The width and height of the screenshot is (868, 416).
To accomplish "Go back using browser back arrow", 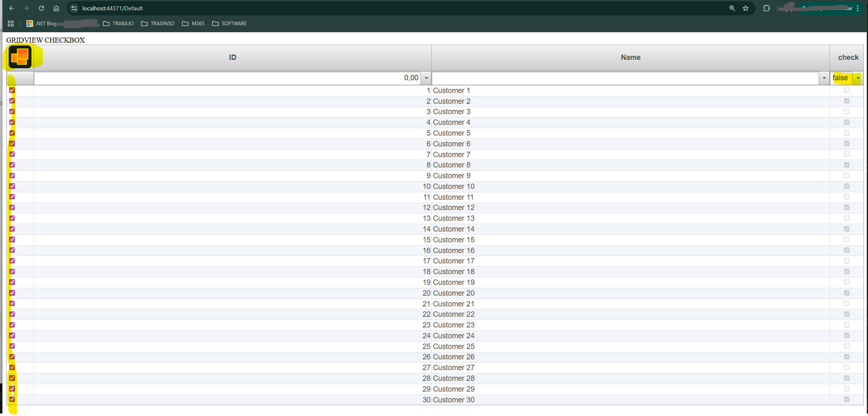I will pos(12,8).
